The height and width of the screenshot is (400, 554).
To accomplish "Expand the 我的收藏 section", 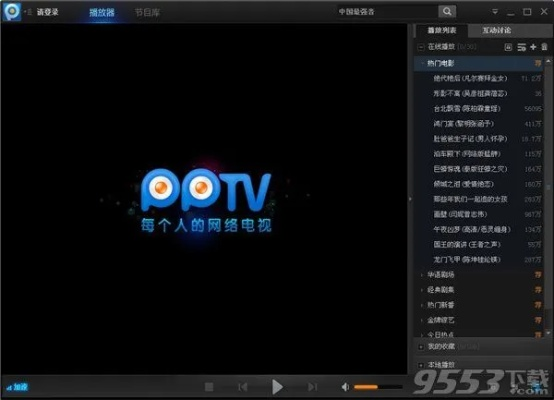I will pos(420,347).
